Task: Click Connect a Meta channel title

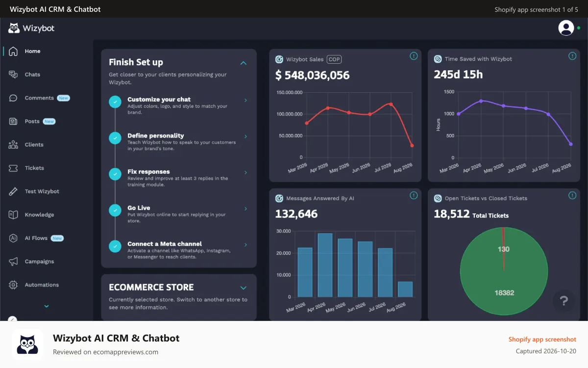Action: pyautogui.click(x=165, y=244)
